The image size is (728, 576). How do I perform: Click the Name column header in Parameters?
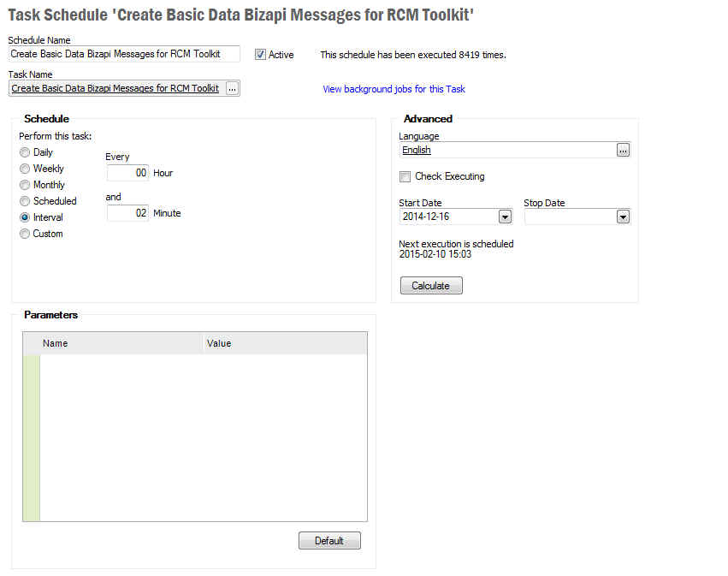[120, 343]
